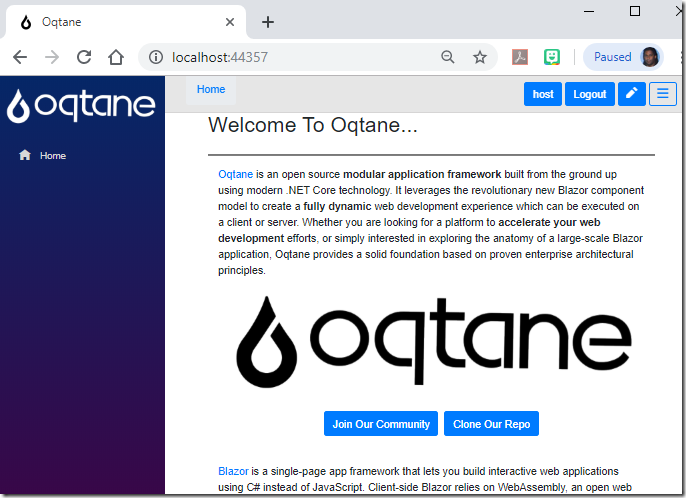686x498 pixels.
Task: View site information icon in address bar
Action: 156,57
